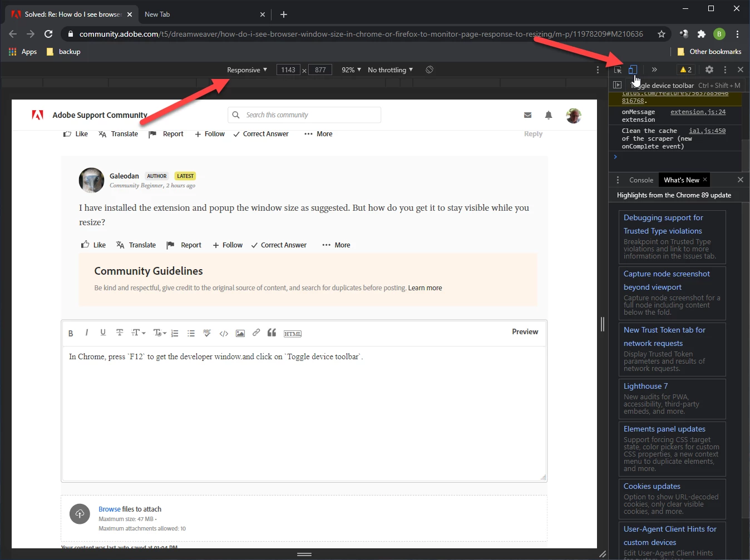Open device toolbar more options menu
750x560 pixels.
pyautogui.click(x=598, y=70)
